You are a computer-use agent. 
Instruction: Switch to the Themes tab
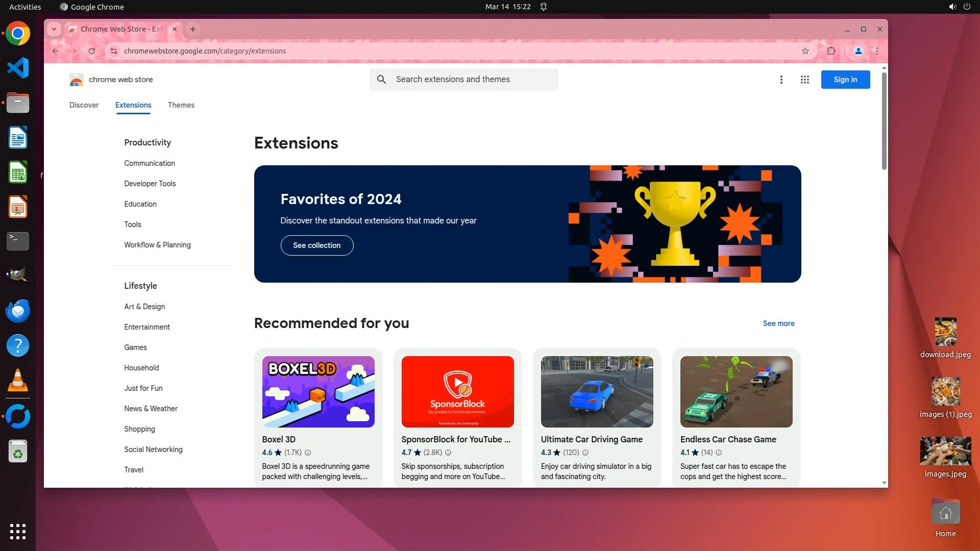[x=181, y=105]
